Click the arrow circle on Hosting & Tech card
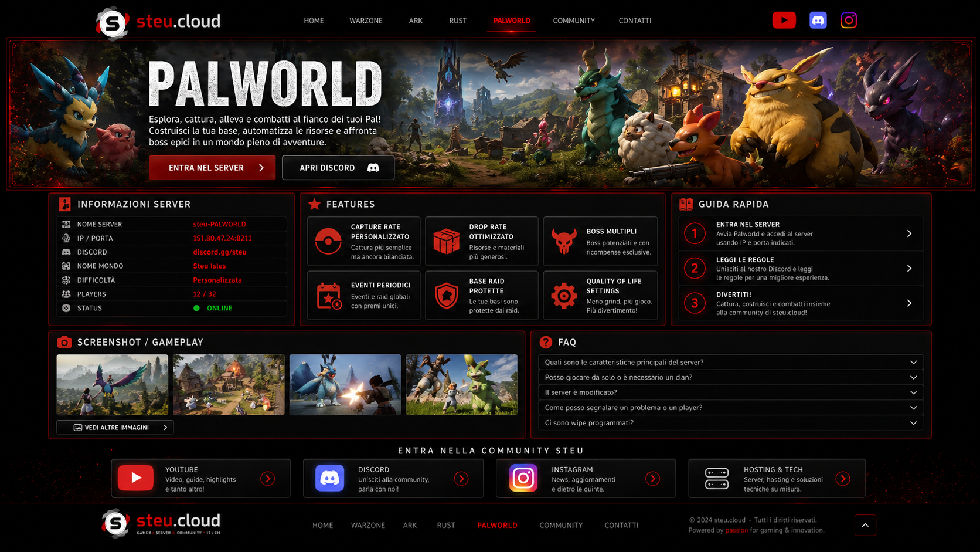Viewport: 980px width, 552px height. click(x=843, y=479)
